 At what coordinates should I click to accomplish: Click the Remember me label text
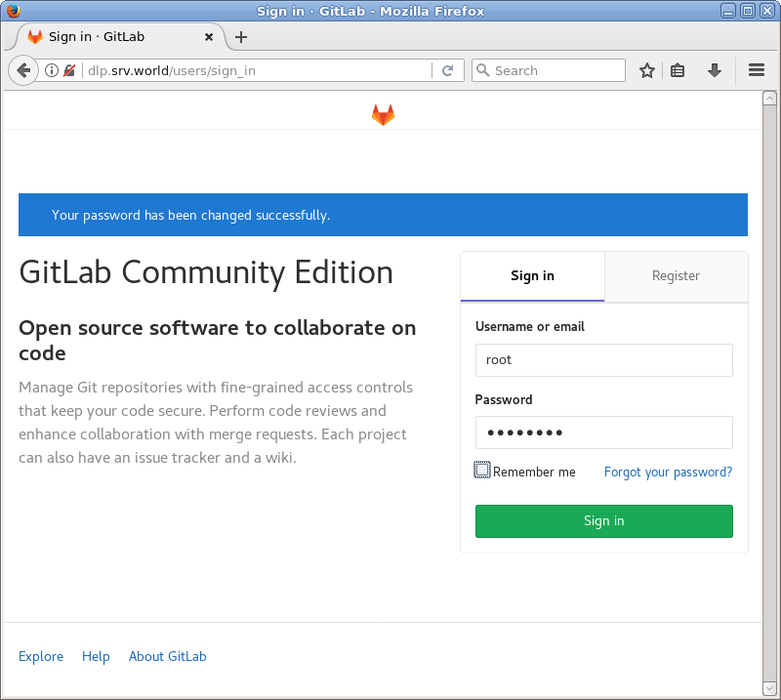pos(534,472)
